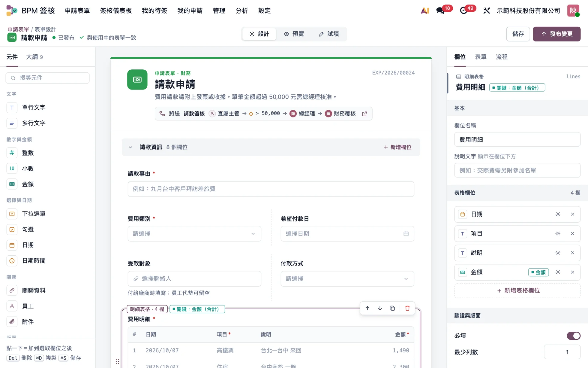Click 新增表格欄位 button
Image resolution: width=588 pixels, height=368 pixels.
click(x=517, y=290)
